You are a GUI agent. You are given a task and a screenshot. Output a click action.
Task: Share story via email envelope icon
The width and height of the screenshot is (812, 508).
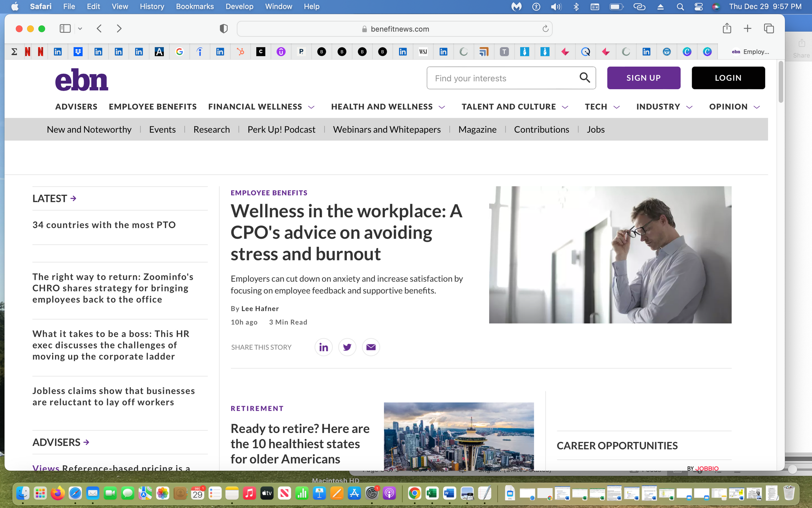[x=371, y=347]
